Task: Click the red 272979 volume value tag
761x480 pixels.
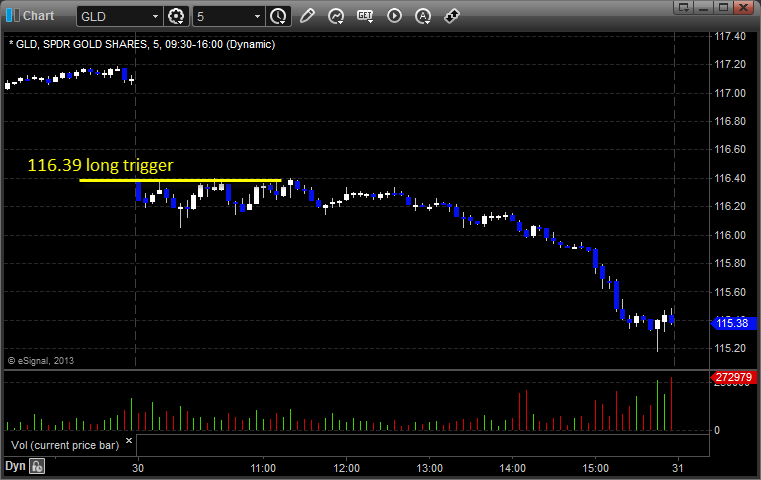Action: click(x=733, y=377)
